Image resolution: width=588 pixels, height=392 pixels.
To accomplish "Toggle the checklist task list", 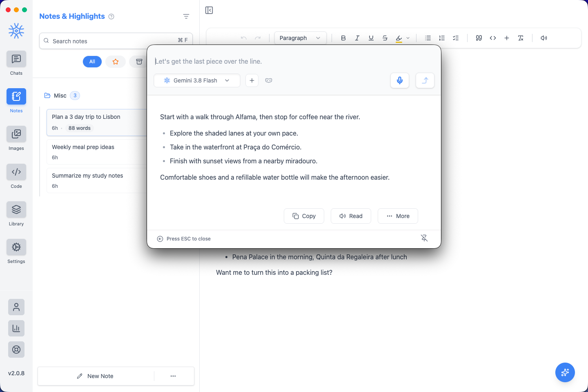I will coord(456,38).
